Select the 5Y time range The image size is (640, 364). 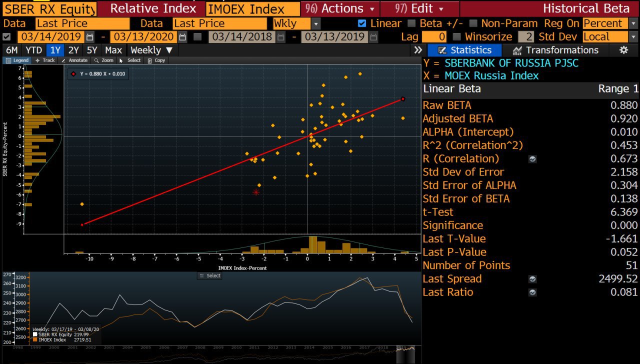[x=92, y=50]
